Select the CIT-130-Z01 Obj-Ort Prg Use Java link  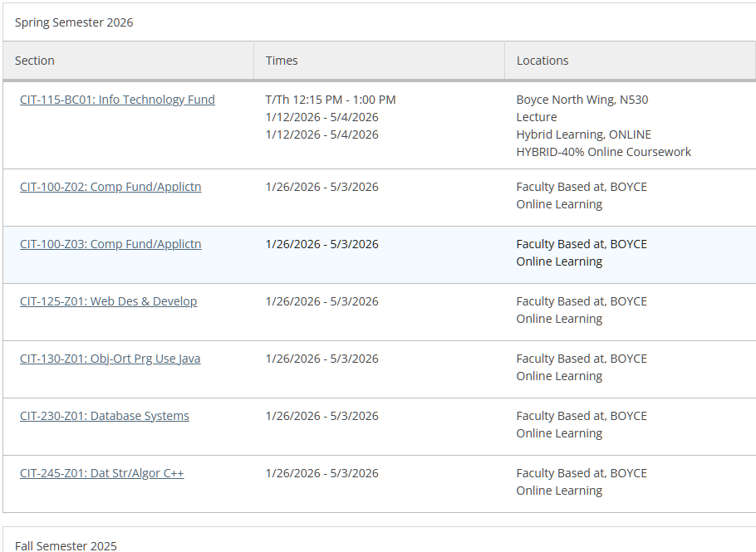(110, 359)
